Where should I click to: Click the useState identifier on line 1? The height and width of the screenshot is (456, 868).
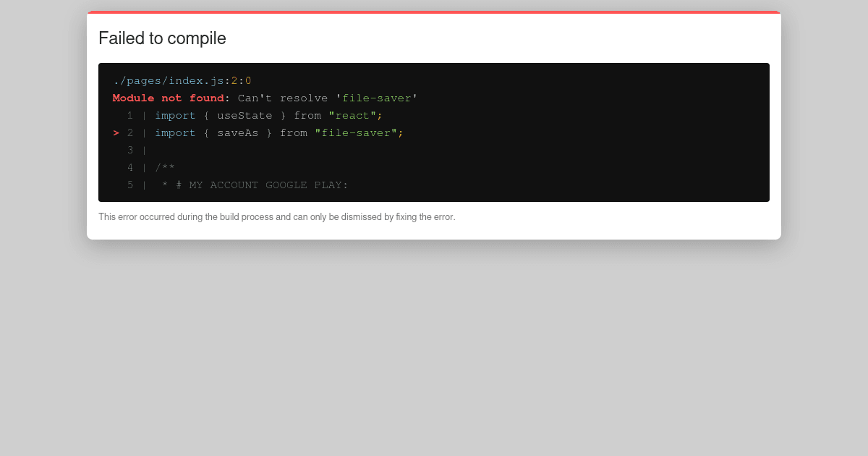click(x=244, y=115)
